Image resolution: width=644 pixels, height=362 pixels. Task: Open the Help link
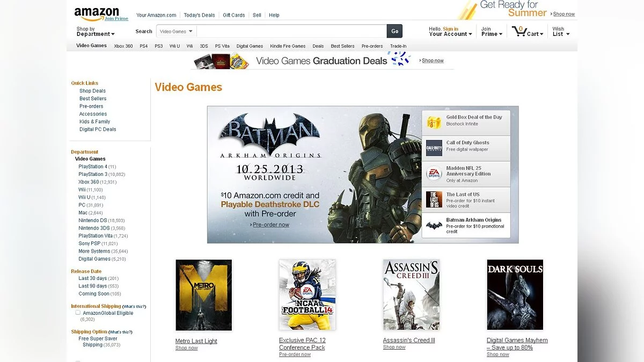pos(274,15)
